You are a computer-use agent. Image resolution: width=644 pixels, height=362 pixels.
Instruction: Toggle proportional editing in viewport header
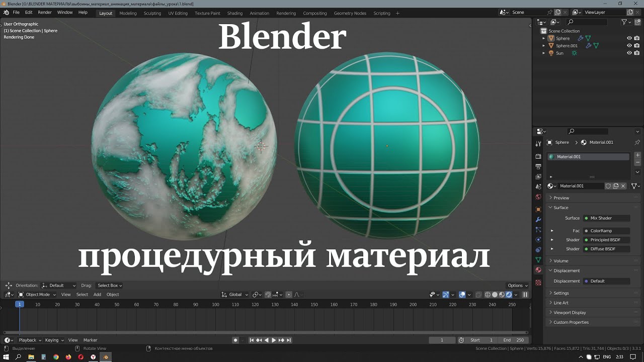288,295
